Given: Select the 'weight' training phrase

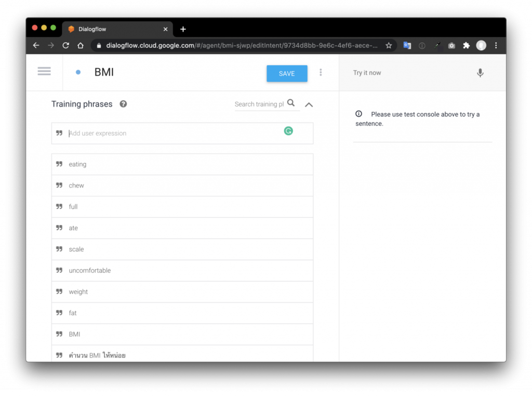Looking at the screenshot, I should click(182, 292).
